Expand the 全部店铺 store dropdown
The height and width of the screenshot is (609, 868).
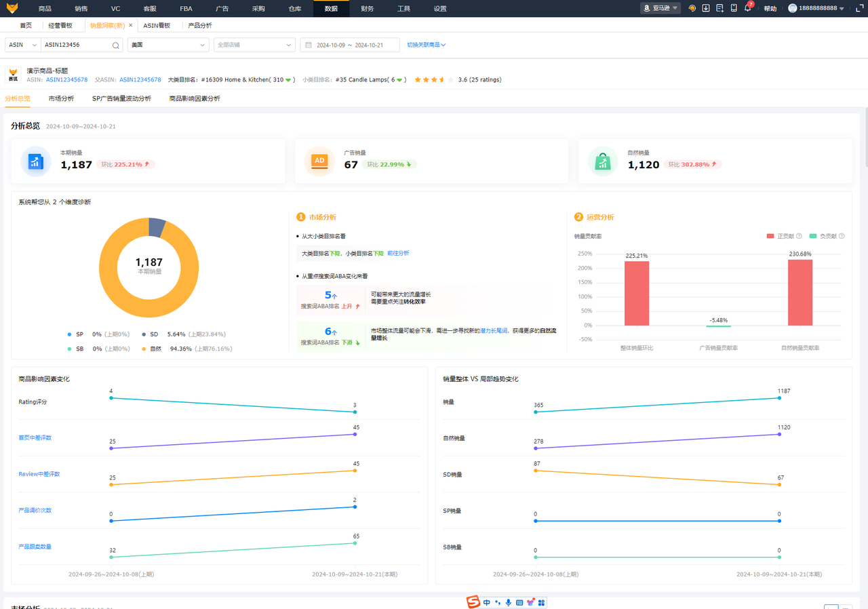pos(254,45)
